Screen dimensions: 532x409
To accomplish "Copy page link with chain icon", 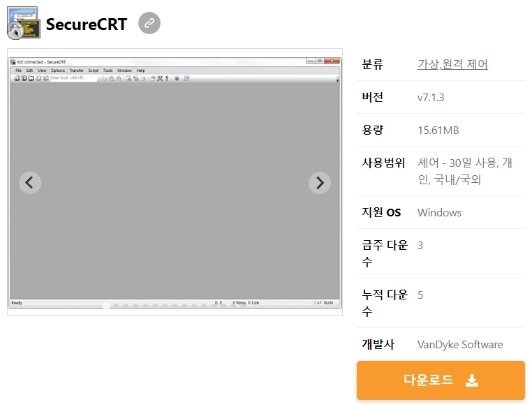I will 149,23.
